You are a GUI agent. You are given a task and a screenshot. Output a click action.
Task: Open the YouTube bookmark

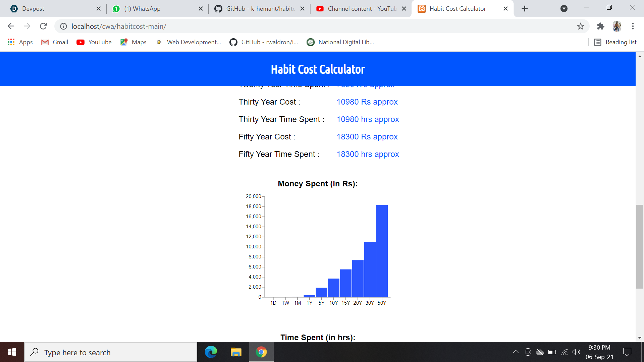(94, 42)
